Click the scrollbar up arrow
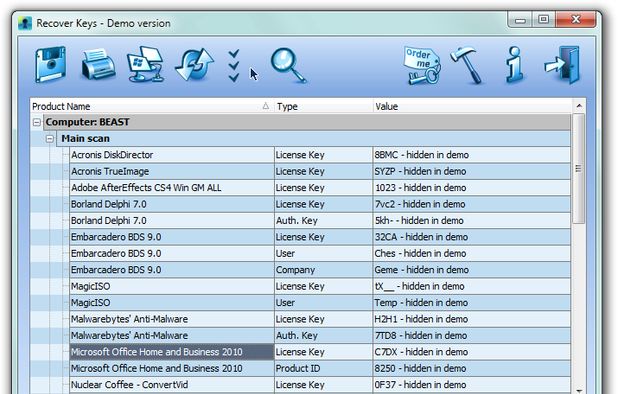 (579, 106)
